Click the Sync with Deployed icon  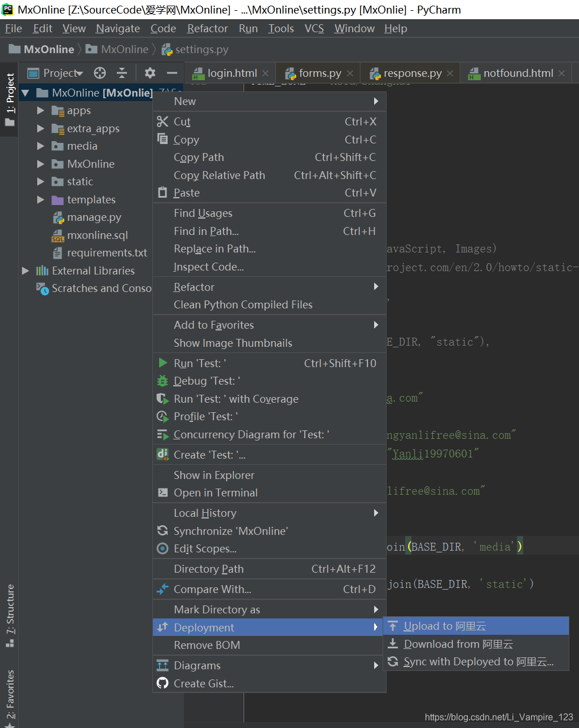tap(393, 661)
